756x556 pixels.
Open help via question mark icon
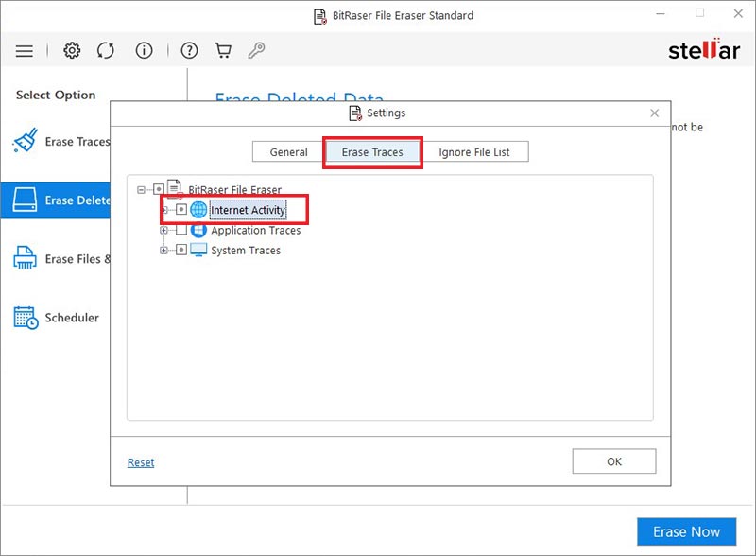(189, 50)
